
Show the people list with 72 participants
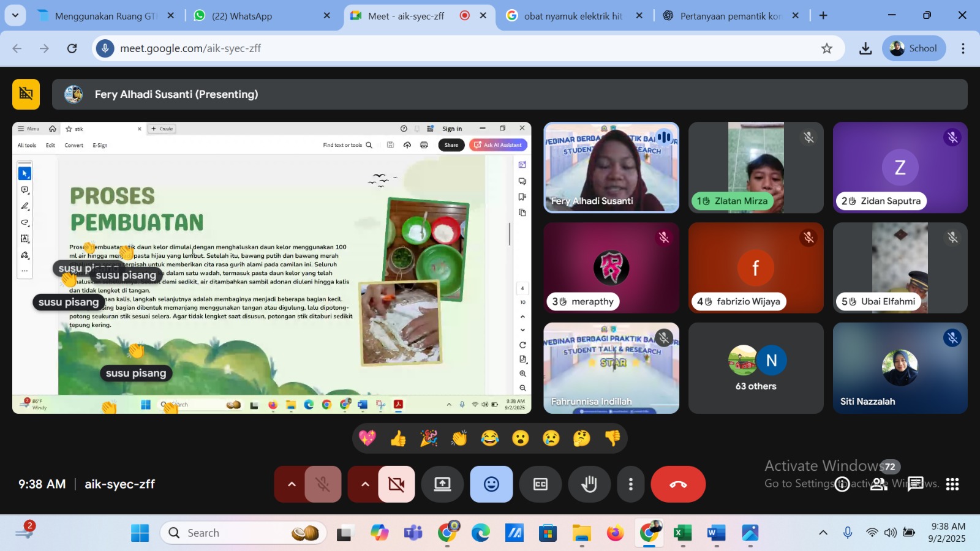879,484
